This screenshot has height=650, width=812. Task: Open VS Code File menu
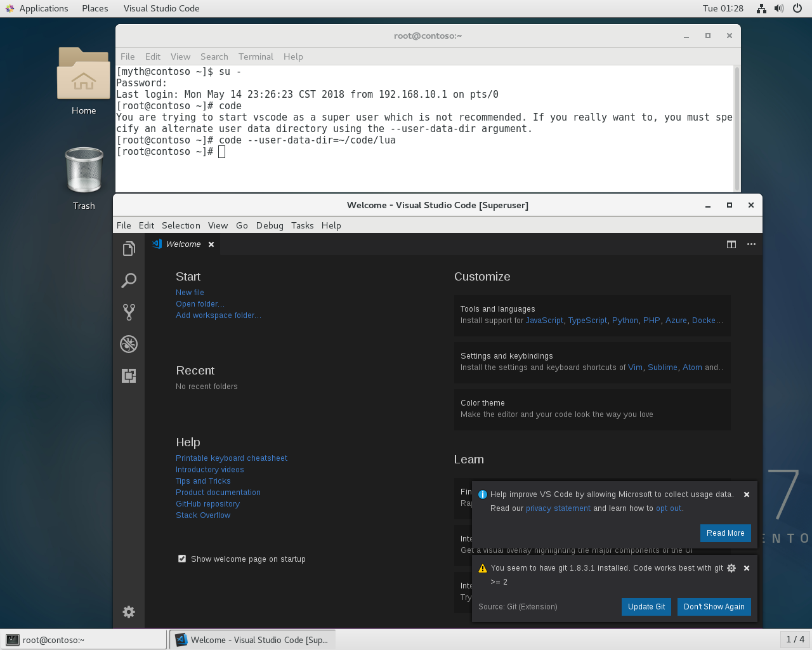tap(124, 225)
